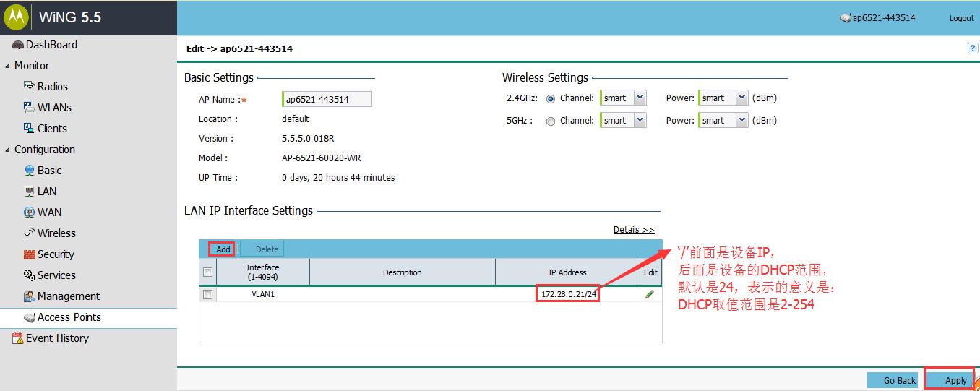Image resolution: width=980 pixels, height=391 pixels.
Task: Select the 5GHz radio button
Action: click(x=551, y=121)
